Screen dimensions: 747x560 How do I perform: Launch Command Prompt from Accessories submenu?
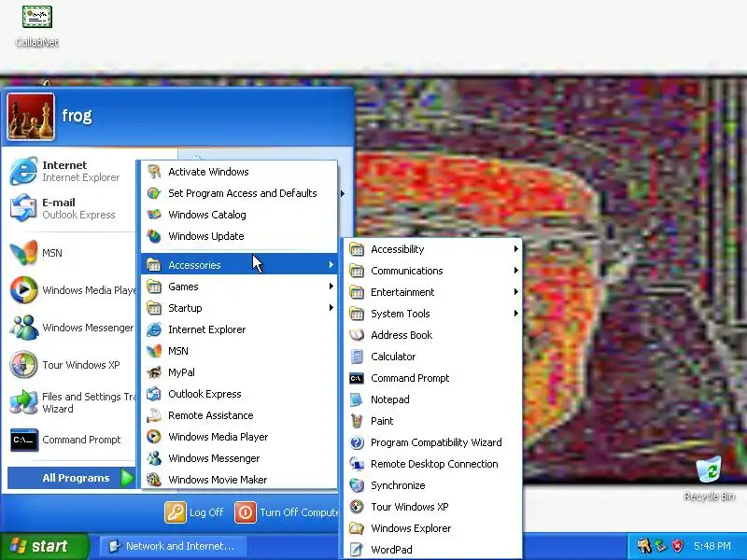tap(432, 378)
